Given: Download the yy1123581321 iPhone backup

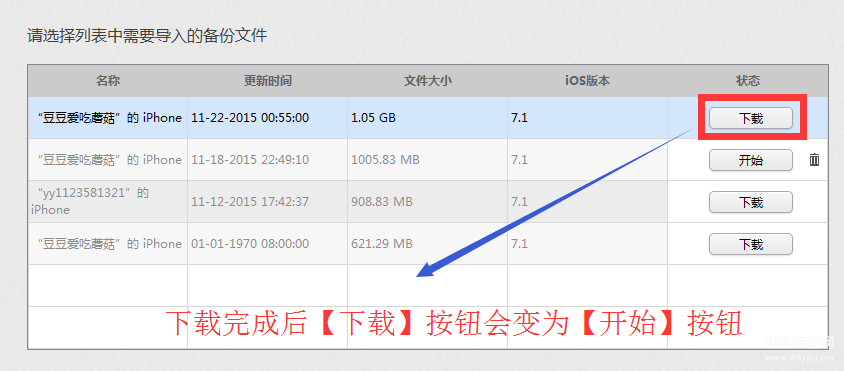Looking at the screenshot, I should click(x=750, y=202).
